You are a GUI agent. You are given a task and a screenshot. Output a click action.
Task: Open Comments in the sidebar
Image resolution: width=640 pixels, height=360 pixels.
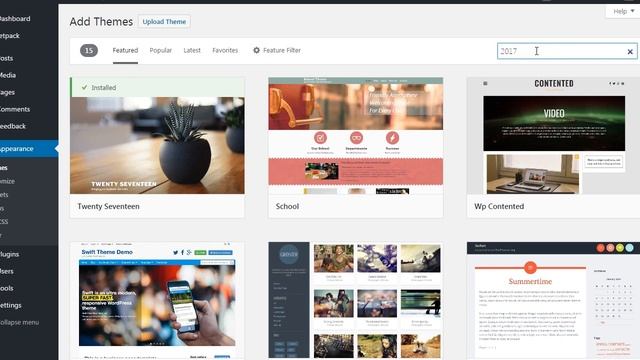15,109
